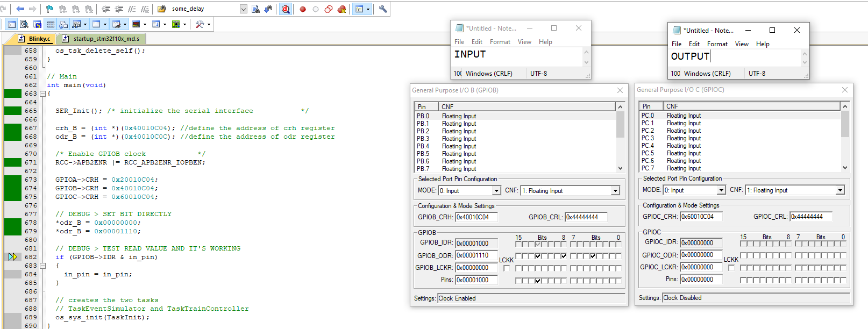868x329 pixels.
Task: Open Format menu in INPUT Notepad
Action: click(x=500, y=42)
